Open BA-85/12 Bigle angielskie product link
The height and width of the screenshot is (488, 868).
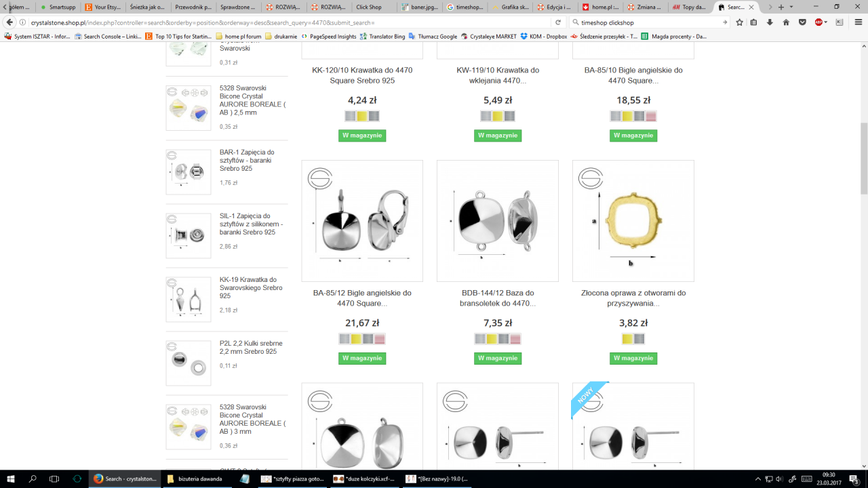(362, 298)
